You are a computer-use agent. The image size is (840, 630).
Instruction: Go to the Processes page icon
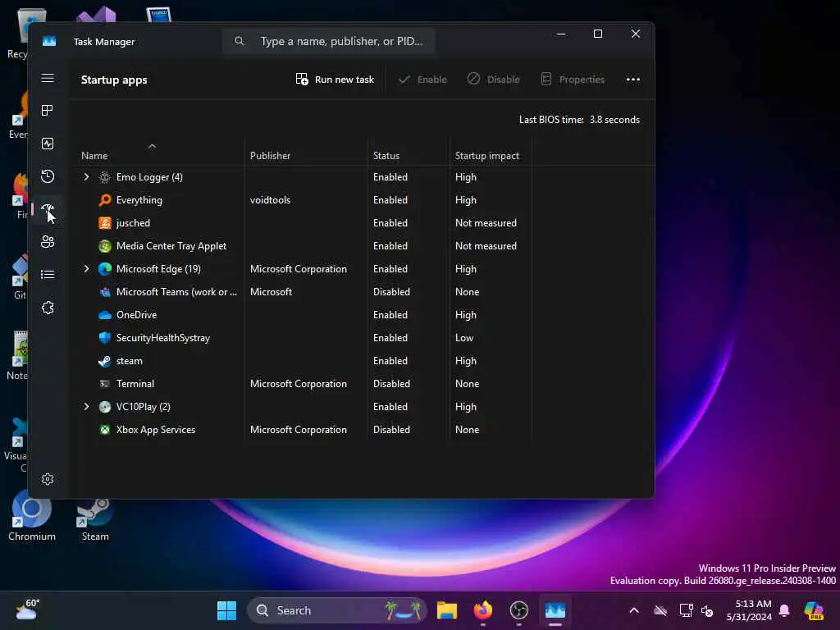(48, 111)
